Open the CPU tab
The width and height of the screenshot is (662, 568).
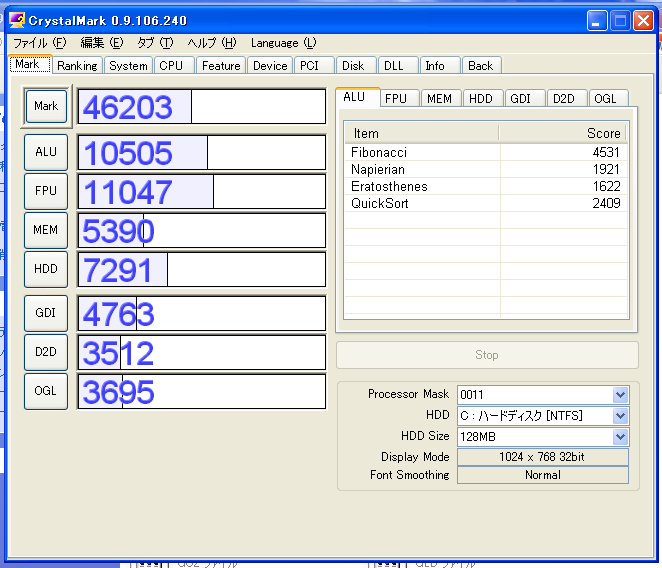point(174,66)
